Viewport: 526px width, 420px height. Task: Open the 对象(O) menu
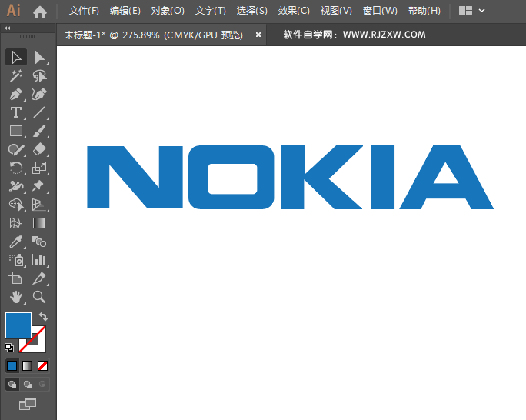coord(168,11)
